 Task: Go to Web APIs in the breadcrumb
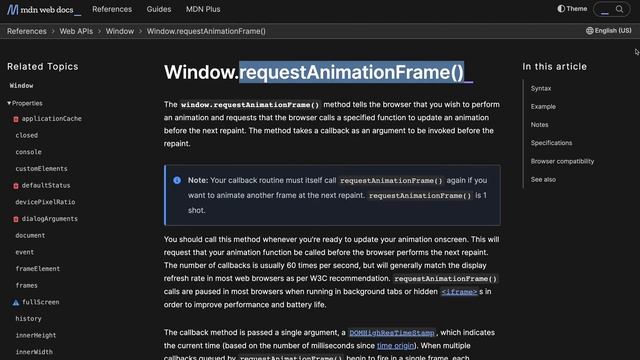76,31
